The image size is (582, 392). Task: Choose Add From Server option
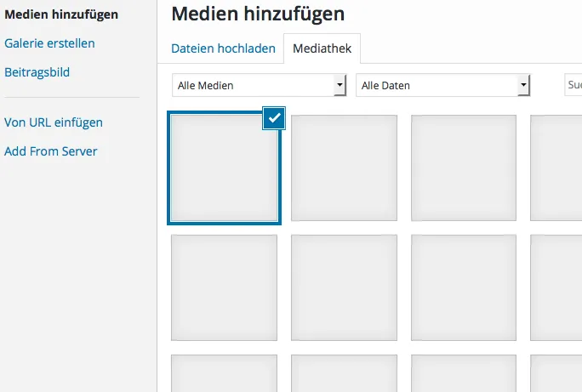(51, 151)
